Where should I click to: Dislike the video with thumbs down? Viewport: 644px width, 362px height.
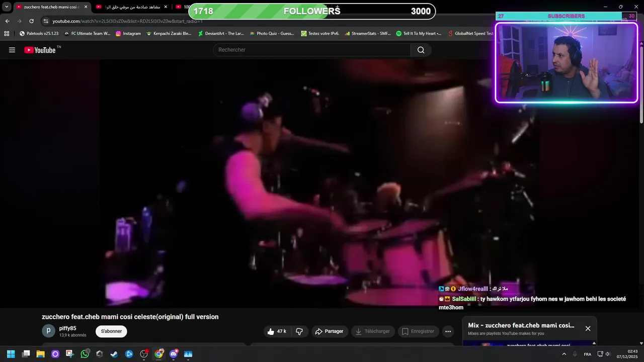point(299,331)
